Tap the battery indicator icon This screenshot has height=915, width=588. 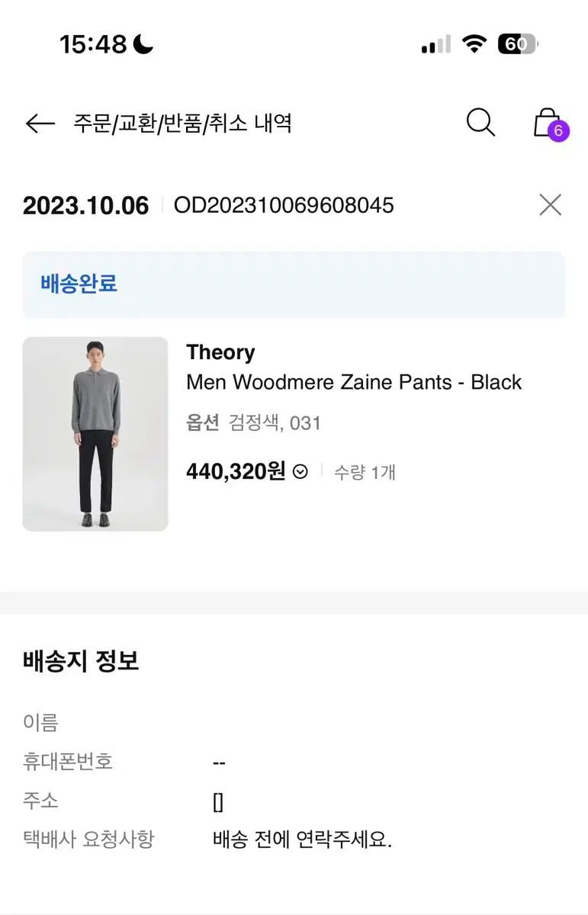[518, 44]
